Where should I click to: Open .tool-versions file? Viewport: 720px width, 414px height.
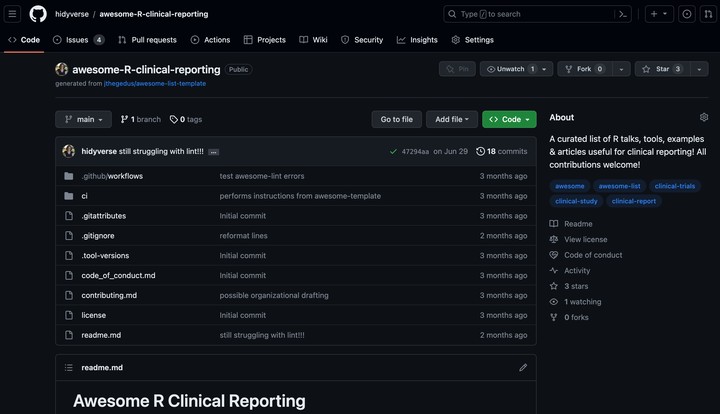pyautogui.click(x=105, y=256)
